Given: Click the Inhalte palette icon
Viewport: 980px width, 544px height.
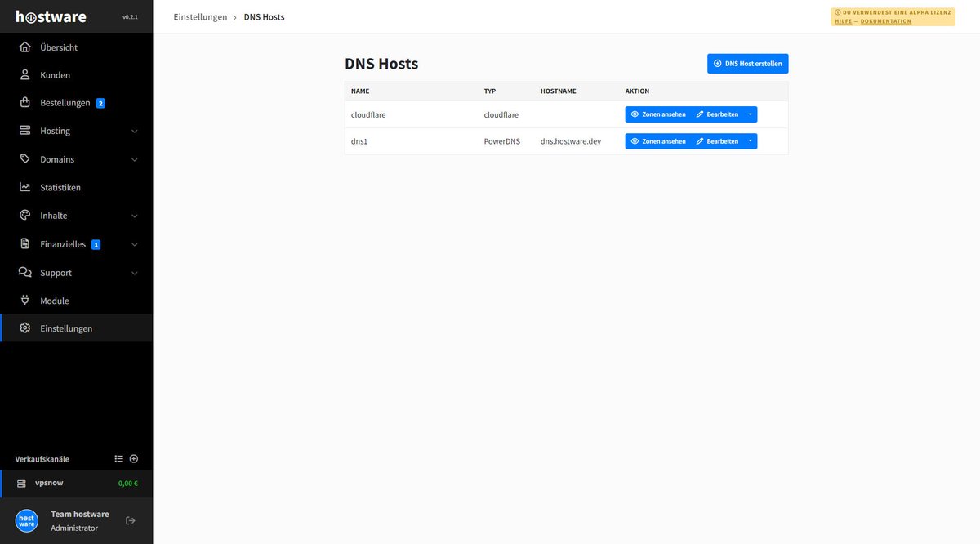Looking at the screenshot, I should 25,216.
